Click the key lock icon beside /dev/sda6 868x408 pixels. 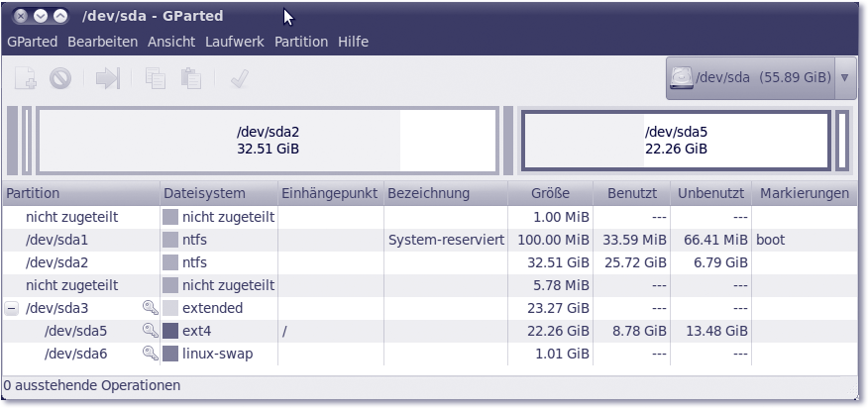click(150, 354)
